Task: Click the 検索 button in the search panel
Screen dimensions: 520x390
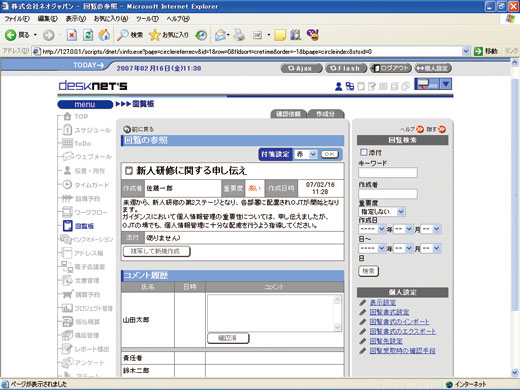Action: (x=368, y=271)
